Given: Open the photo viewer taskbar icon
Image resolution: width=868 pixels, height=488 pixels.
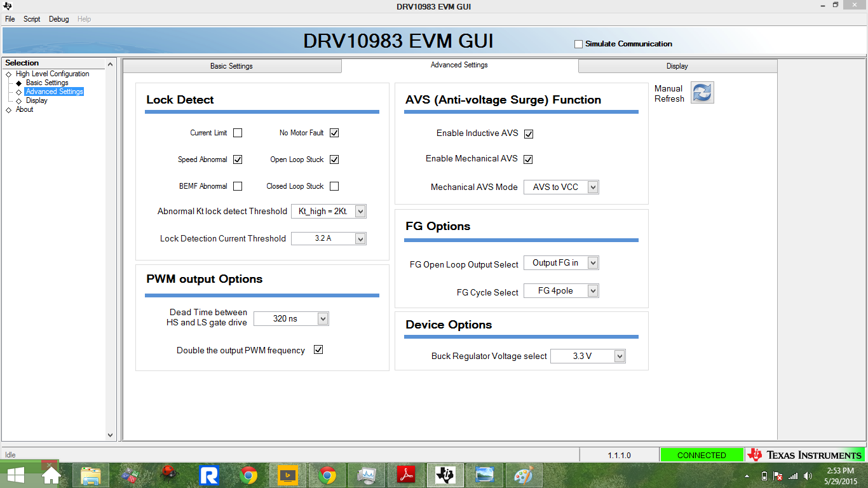Looking at the screenshot, I should (485, 475).
